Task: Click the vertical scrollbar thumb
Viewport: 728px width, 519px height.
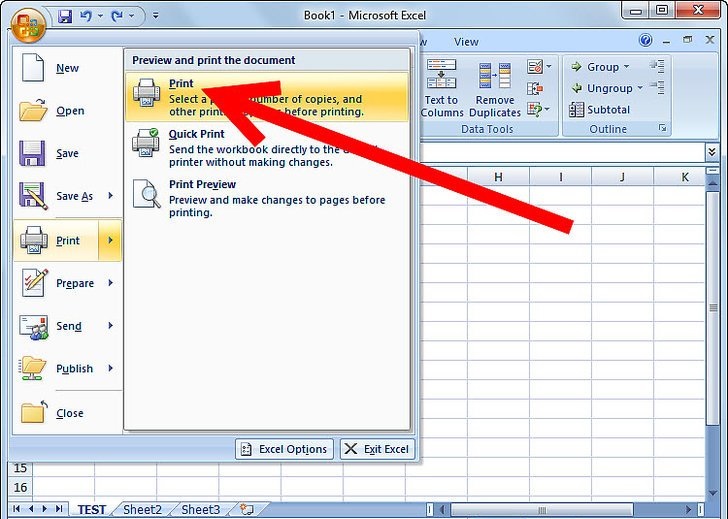Action: (x=713, y=308)
